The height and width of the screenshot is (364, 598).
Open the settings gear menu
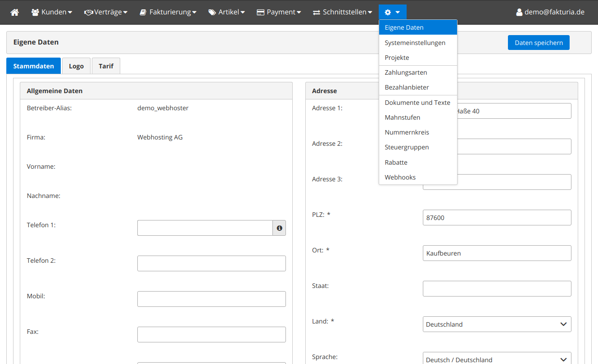[x=392, y=12]
